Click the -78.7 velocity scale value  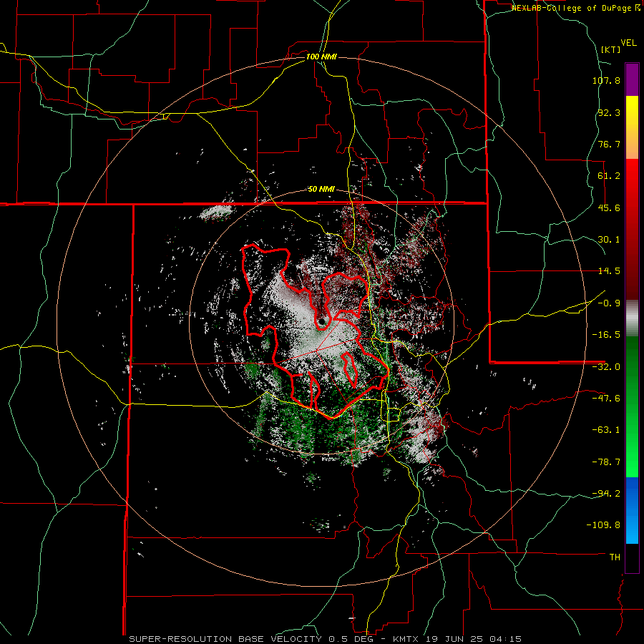pyautogui.click(x=606, y=462)
